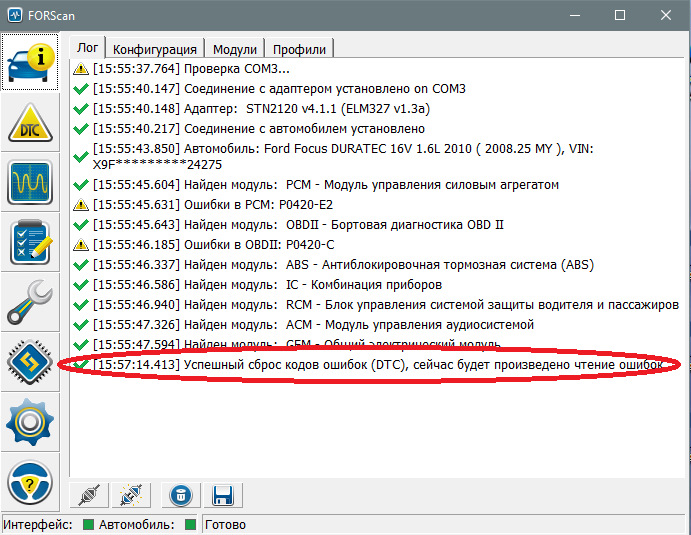Click the disconnect plug button
The height and width of the screenshot is (535, 691).
(131, 495)
